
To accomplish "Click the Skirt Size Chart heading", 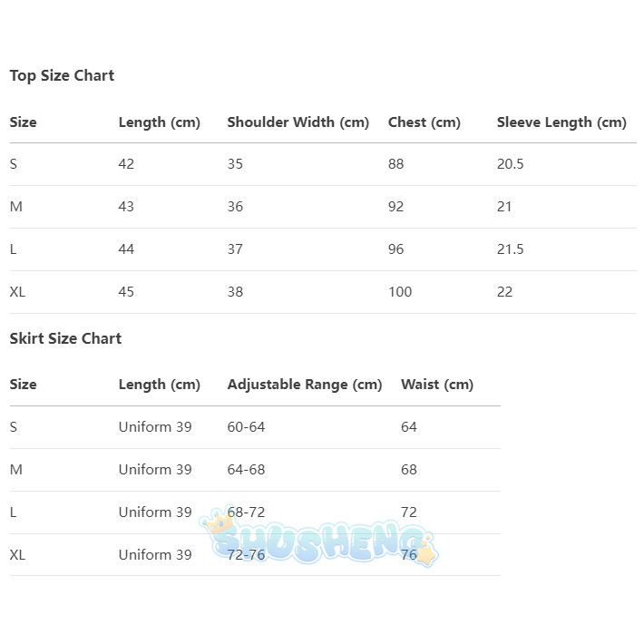I will [x=65, y=338].
